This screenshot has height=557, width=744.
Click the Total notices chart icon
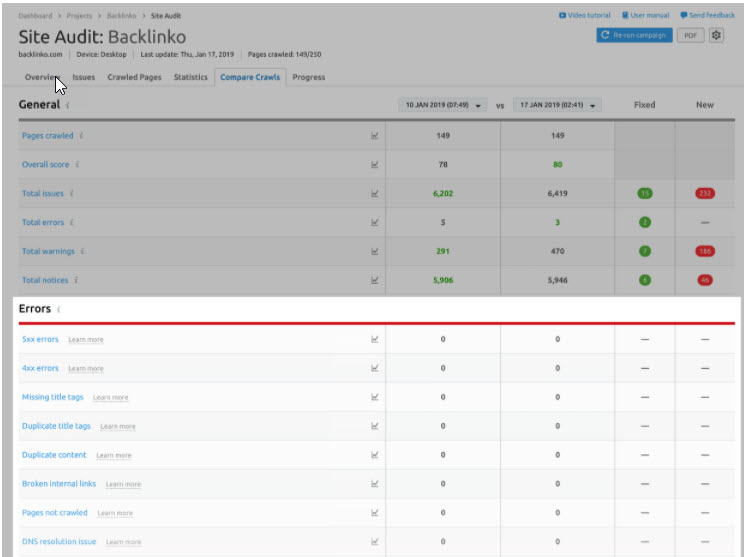coord(374,280)
